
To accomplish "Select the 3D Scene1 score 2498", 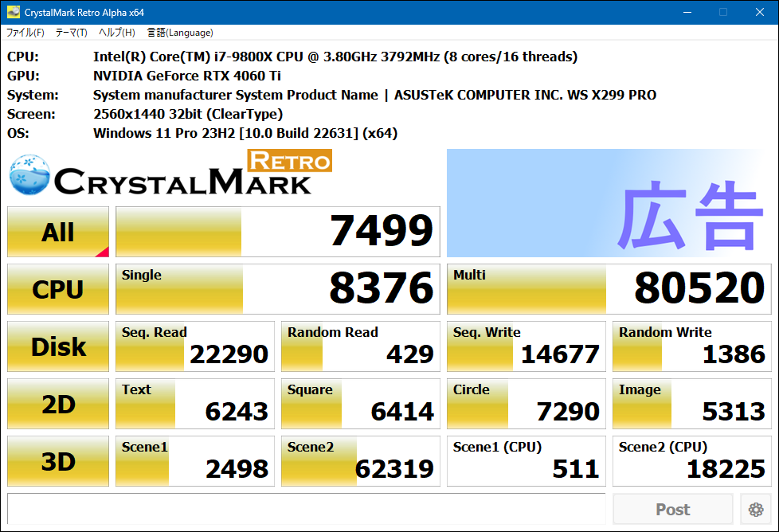I will pos(194,461).
